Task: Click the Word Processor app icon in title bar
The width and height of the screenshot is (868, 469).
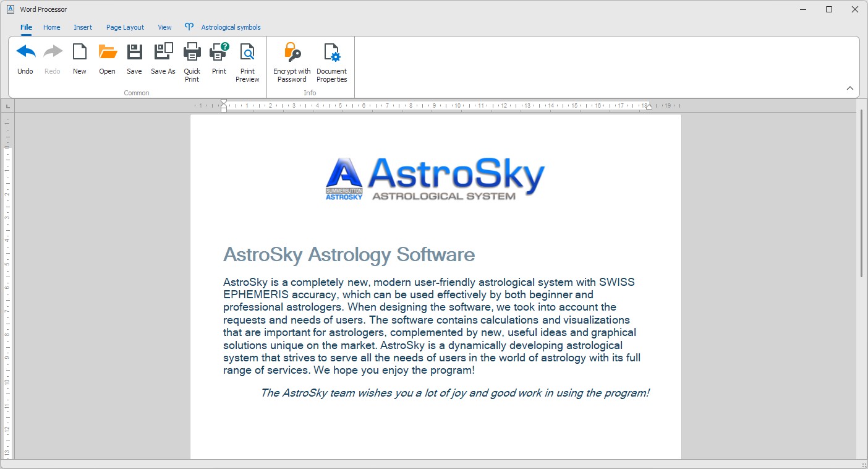Action: click(x=11, y=9)
